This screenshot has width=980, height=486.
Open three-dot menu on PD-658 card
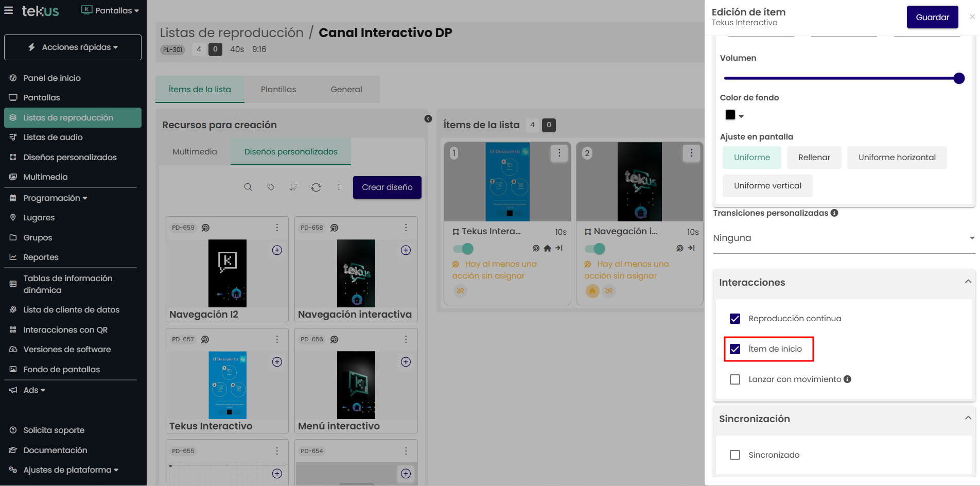pos(406,228)
